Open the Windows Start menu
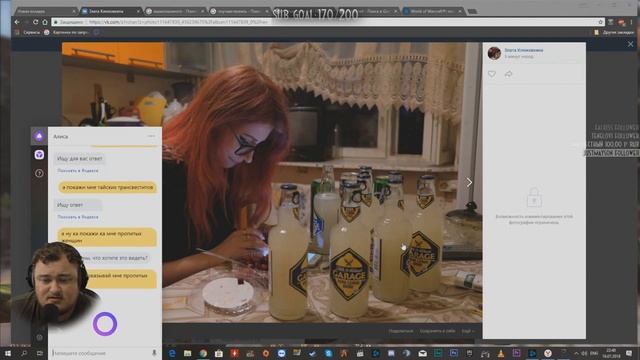Viewport: 640px width, 360px height. point(8,353)
